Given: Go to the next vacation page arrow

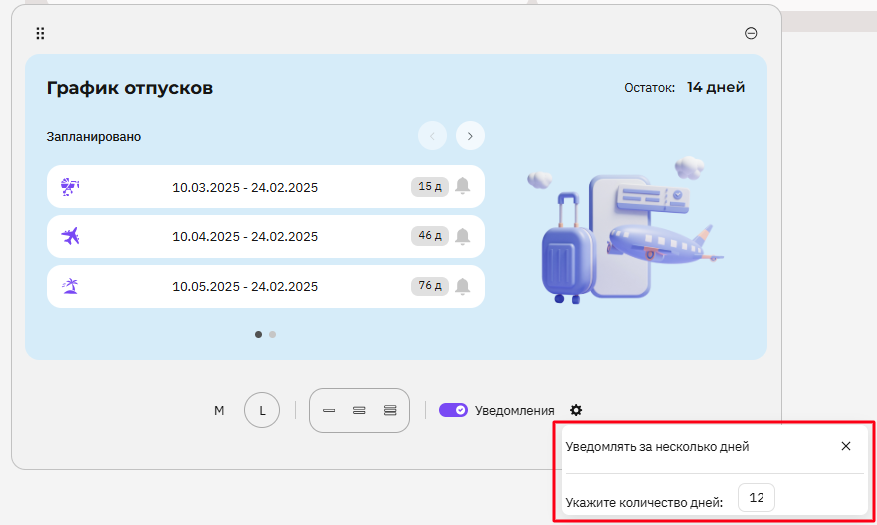Looking at the screenshot, I should [470, 136].
